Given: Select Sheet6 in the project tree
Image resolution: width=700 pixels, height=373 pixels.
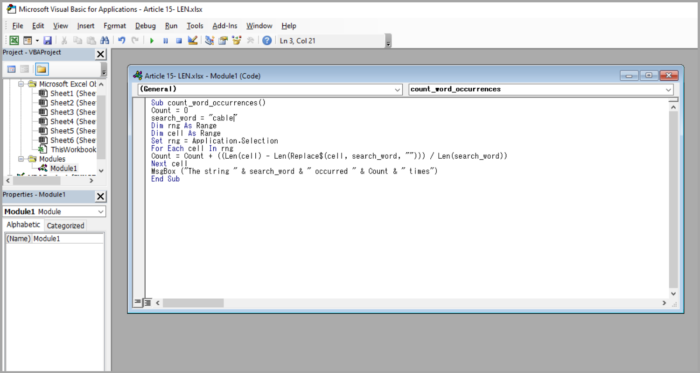Looking at the screenshot, I should coord(67,140).
